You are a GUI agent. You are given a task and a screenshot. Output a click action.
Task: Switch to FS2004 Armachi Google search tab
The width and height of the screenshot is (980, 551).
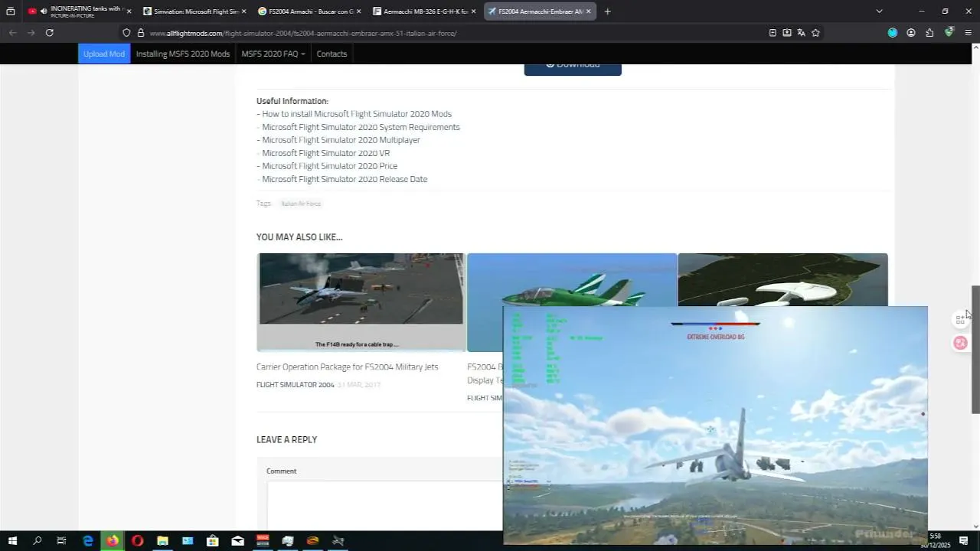click(x=310, y=11)
